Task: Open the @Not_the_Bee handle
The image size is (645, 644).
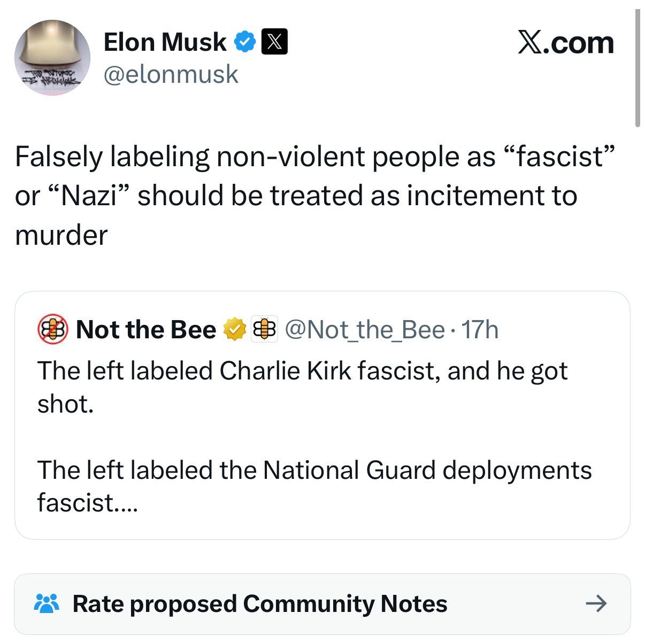Action: [x=365, y=330]
